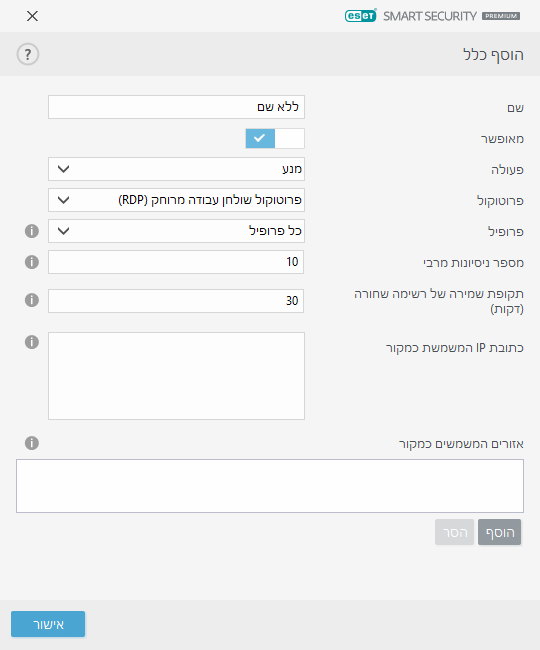This screenshot has width=540, height=650.
Task: Show info for מספר ניסיונות מרבי field
Action: pyautogui.click(x=32, y=262)
